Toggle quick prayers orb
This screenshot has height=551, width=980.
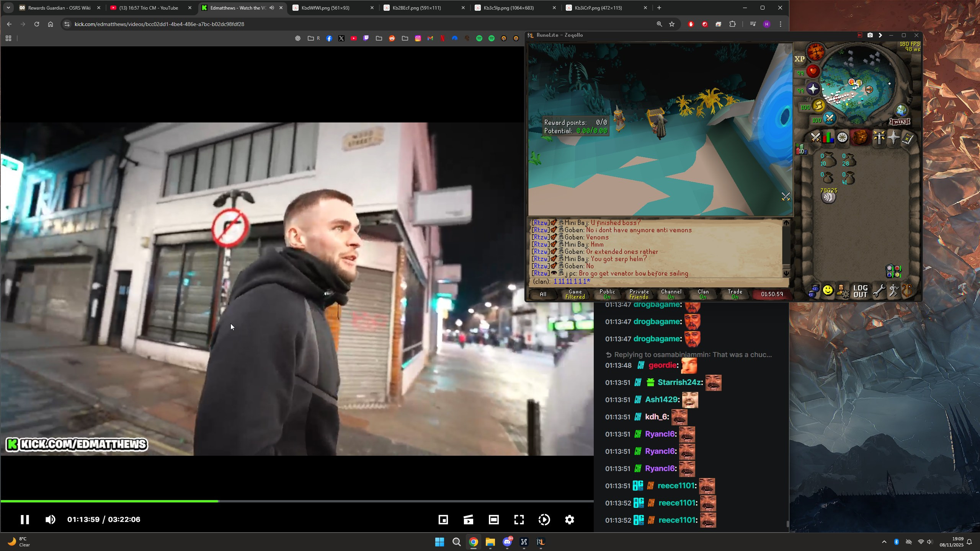click(x=813, y=89)
